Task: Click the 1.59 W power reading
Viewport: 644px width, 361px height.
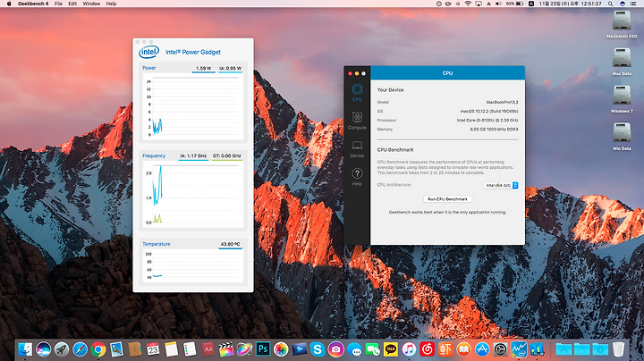Action: click(x=203, y=68)
